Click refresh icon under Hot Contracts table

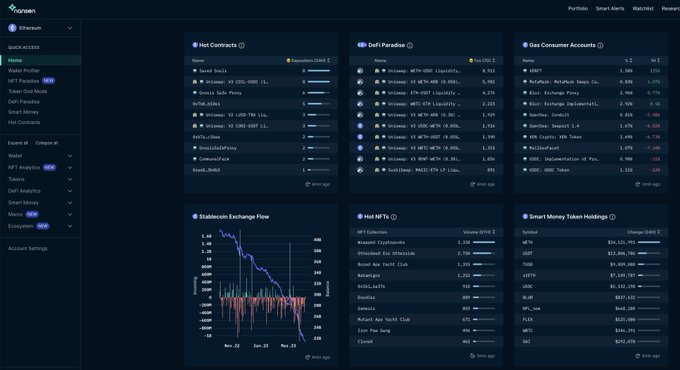307,184
